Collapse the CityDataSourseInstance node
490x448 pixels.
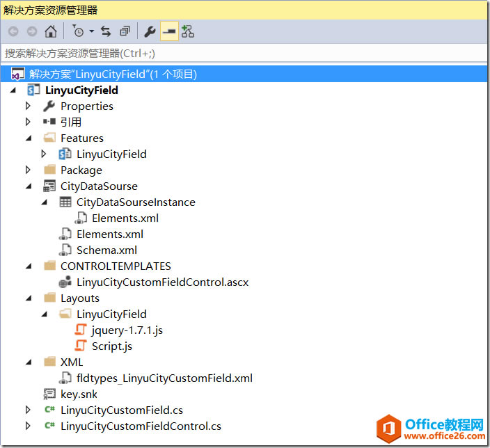tap(45, 202)
